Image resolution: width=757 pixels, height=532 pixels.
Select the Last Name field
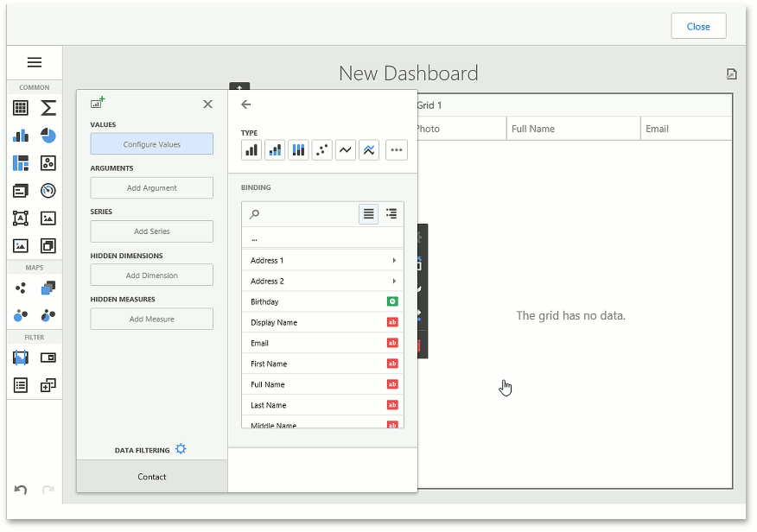[x=322, y=406]
